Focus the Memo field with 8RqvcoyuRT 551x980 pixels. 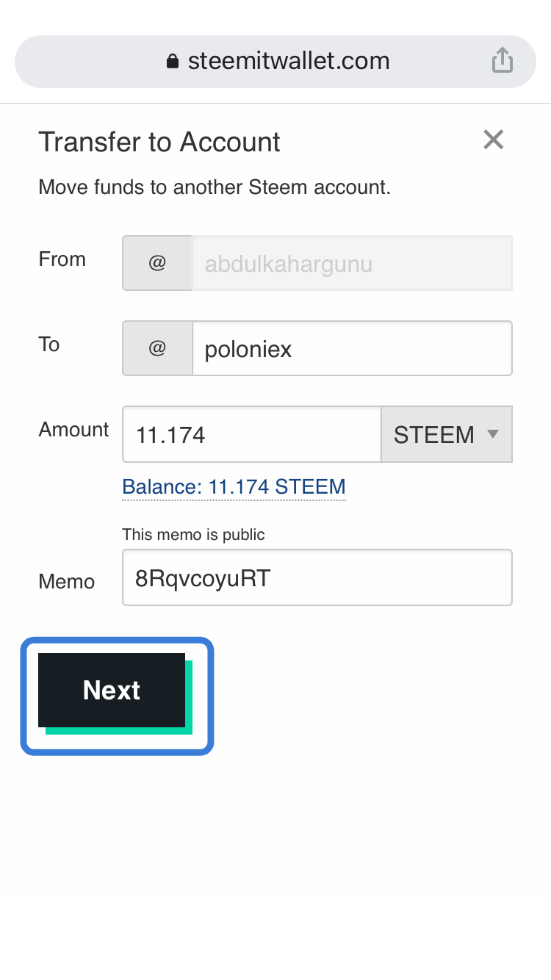click(317, 577)
